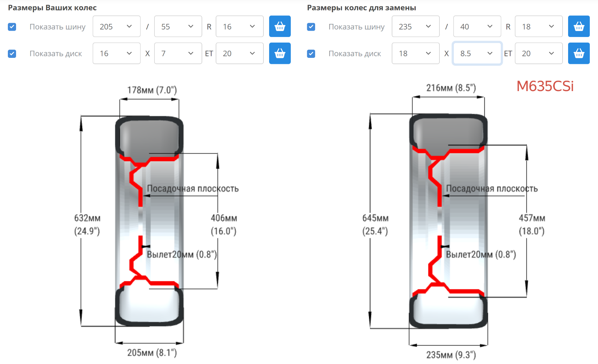Toggle show disk checkbox for replacement wheels
This screenshot has height=364, width=598.
[311, 54]
